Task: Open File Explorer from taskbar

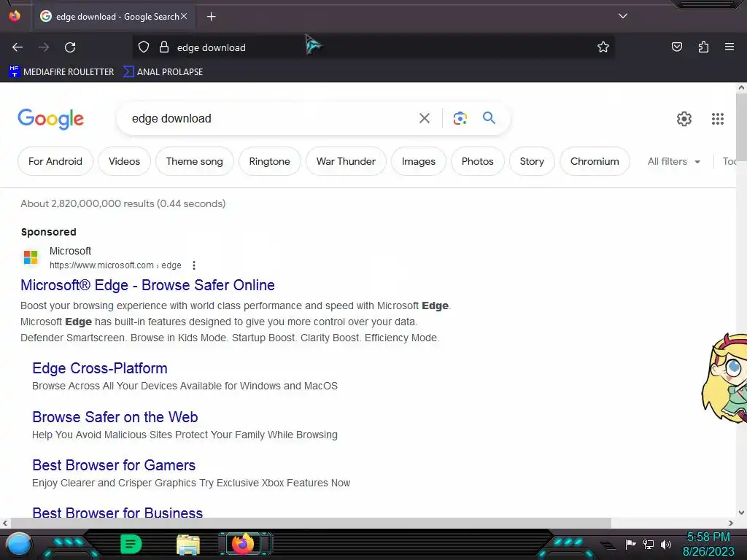Action: click(x=188, y=545)
